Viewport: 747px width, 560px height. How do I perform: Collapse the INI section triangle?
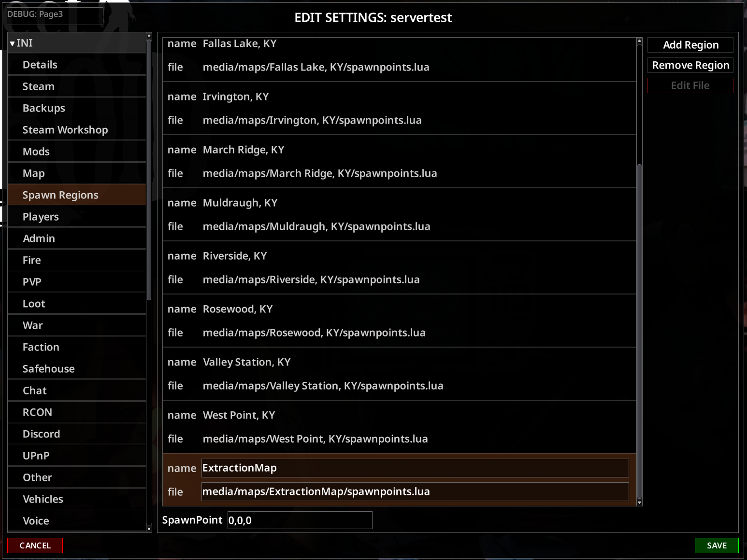pyautogui.click(x=13, y=43)
